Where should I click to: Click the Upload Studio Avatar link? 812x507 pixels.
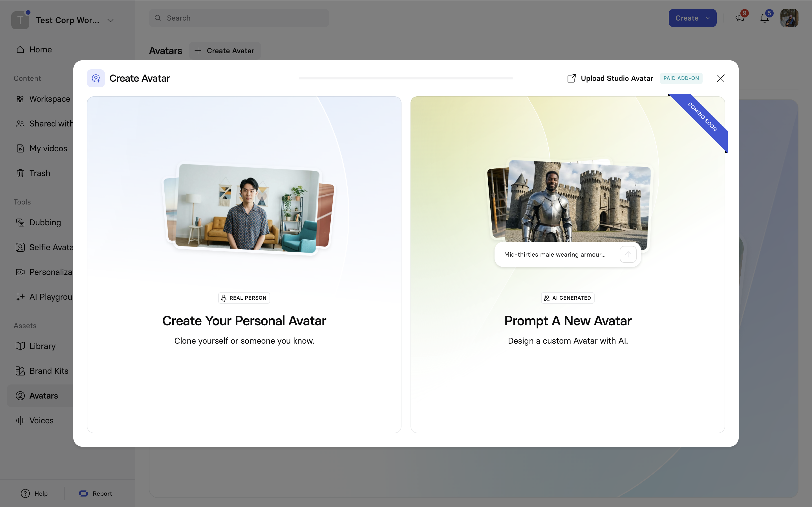click(x=617, y=78)
